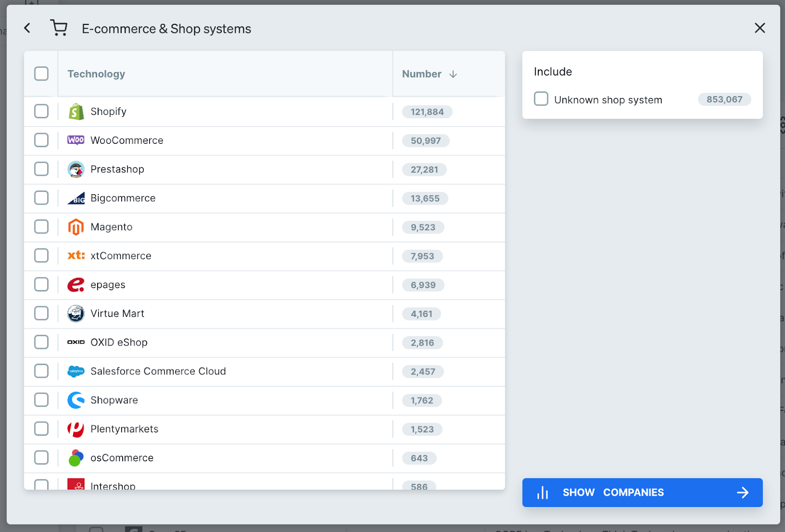Click the osCommerce technology name
The width and height of the screenshot is (785, 532).
pos(122,458)
